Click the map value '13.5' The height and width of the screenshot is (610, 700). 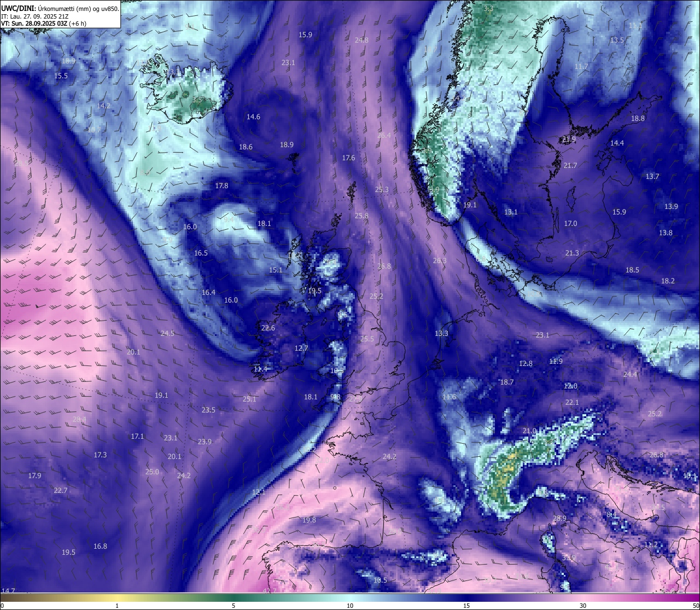coord(617,40)
